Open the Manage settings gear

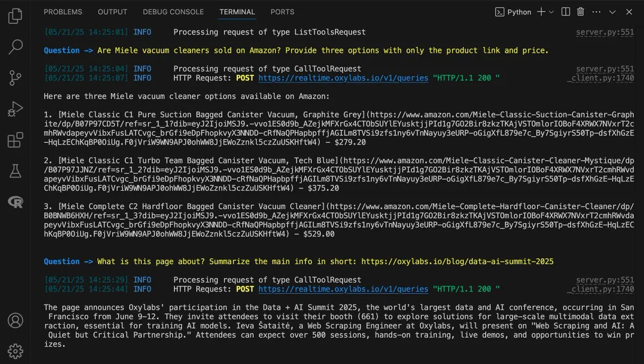[x=15, y=351]
